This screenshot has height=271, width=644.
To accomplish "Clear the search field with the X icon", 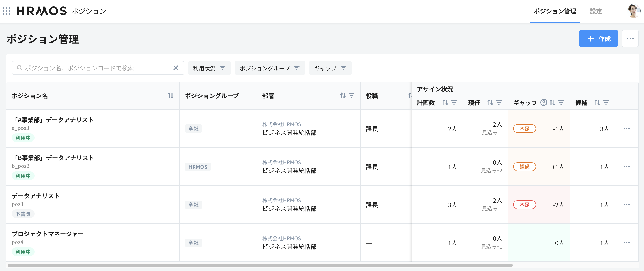I will click(176, 68).
